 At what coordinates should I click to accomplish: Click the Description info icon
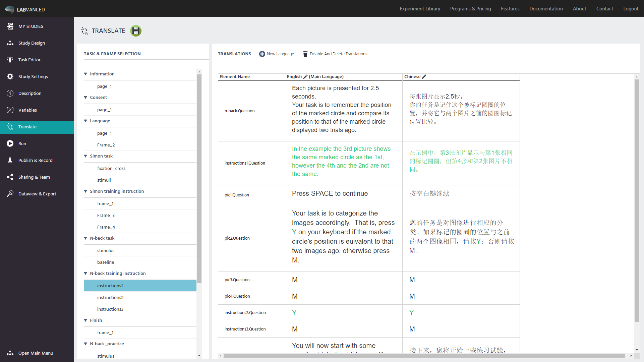click(x=10, y=93)
